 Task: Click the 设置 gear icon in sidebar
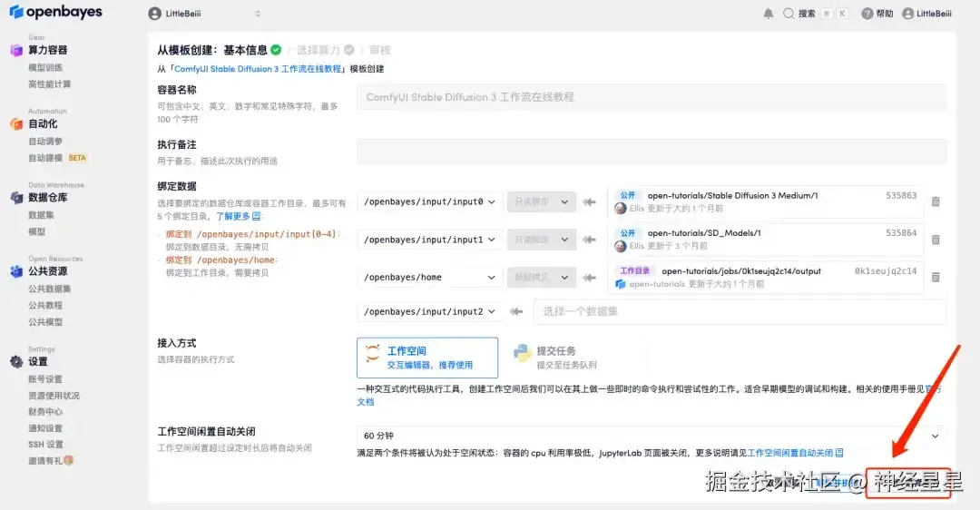[16, 361]
